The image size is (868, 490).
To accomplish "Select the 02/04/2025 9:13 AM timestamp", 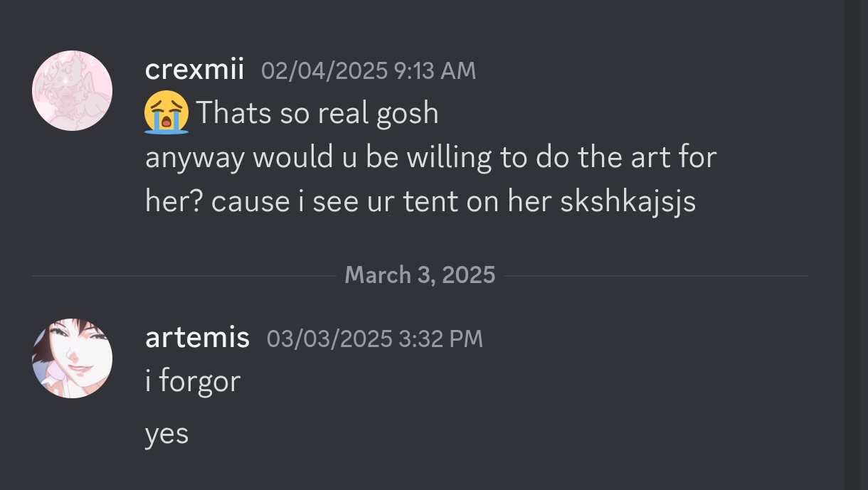I will pos(369,70).
